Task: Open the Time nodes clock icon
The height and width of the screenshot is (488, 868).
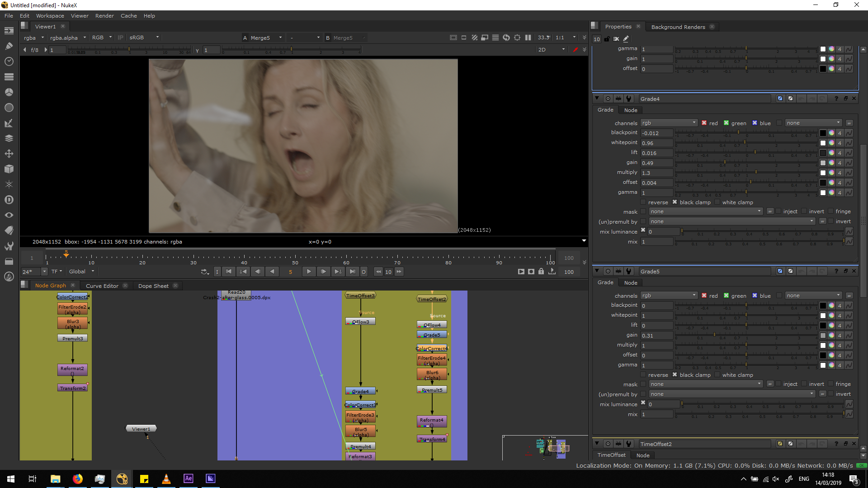Action: [x=9, y=61]
